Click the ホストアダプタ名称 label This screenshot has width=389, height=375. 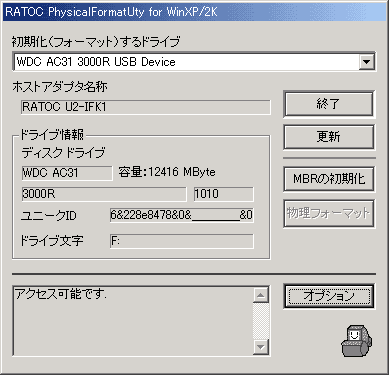[x=60, y=87]
